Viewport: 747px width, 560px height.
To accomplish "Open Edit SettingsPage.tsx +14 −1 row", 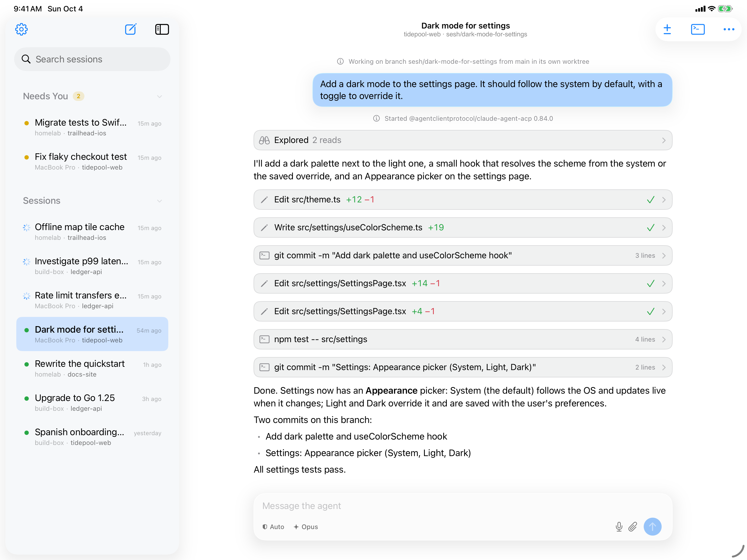I will [x=463, y=284].
